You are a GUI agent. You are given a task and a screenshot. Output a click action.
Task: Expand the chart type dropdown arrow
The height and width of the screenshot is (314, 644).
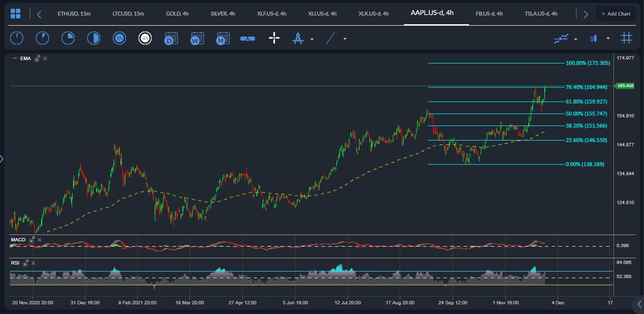(608, 39)
